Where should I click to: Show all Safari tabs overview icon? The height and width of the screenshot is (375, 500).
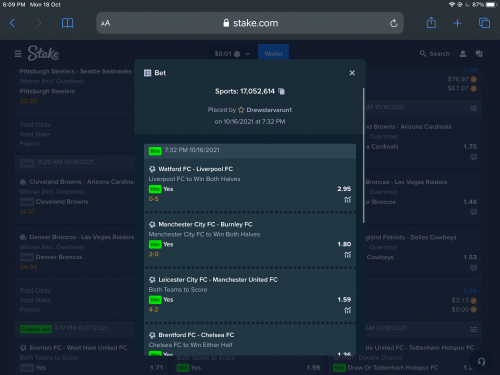click(x=484, y=23)
